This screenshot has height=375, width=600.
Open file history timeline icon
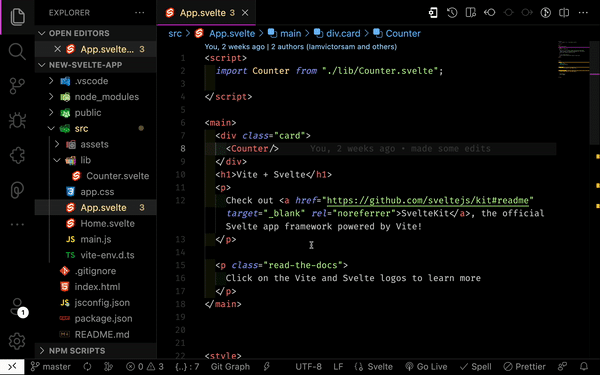(x=452, y=13)
